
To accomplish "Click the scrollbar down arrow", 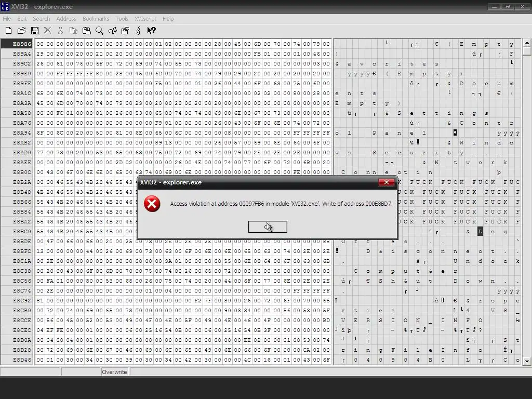I will click(x=527, y=361).
